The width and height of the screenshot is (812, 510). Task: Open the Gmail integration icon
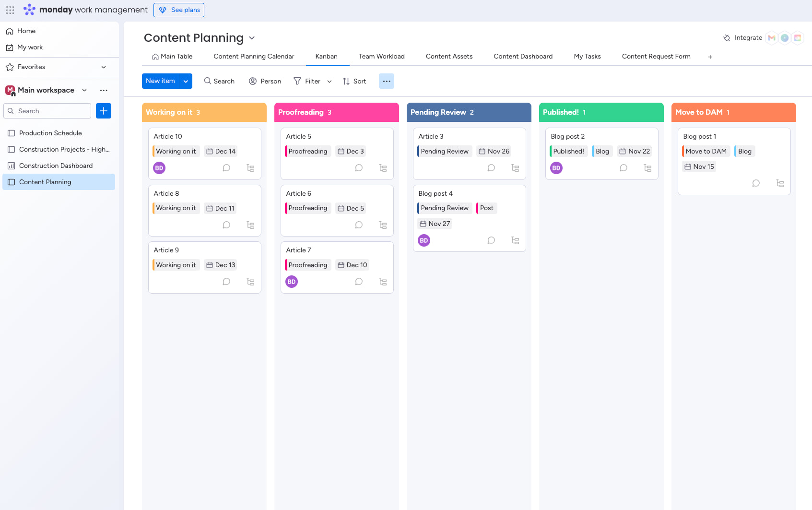click(x=772, y=38)
